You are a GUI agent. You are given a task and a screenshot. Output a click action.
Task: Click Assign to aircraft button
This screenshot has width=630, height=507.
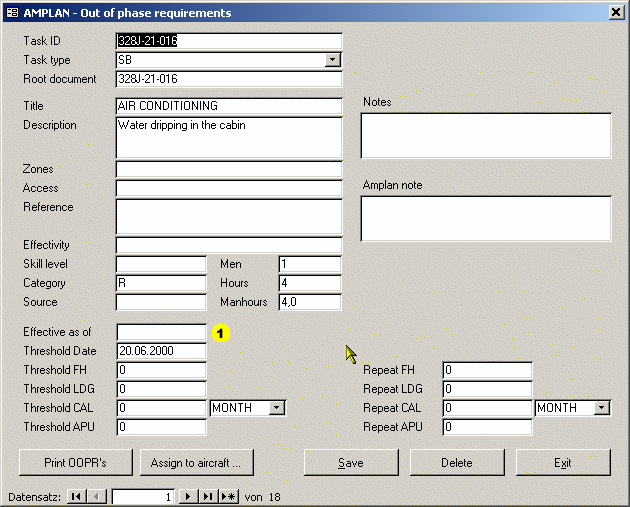[x=196, y=463]
